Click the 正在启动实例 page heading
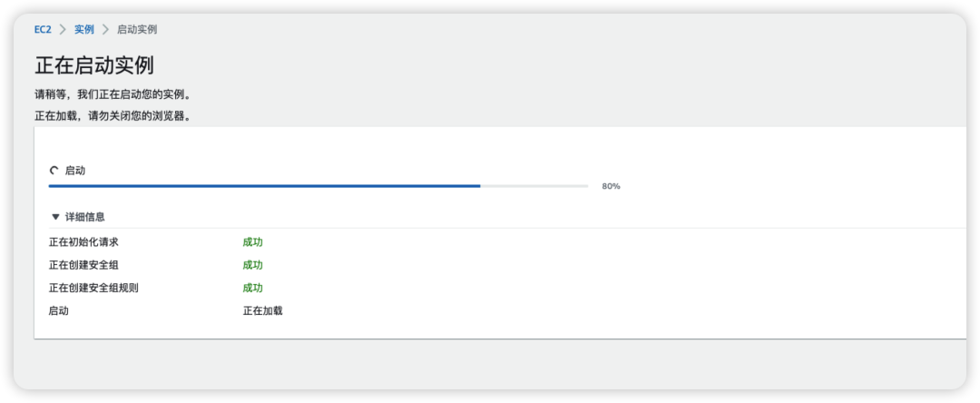 93,65
